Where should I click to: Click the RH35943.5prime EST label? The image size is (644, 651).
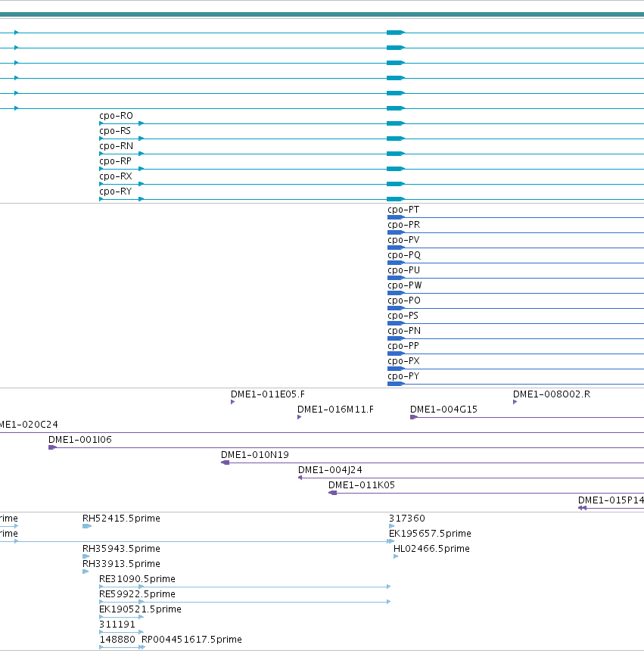click(x=121, y=549)
